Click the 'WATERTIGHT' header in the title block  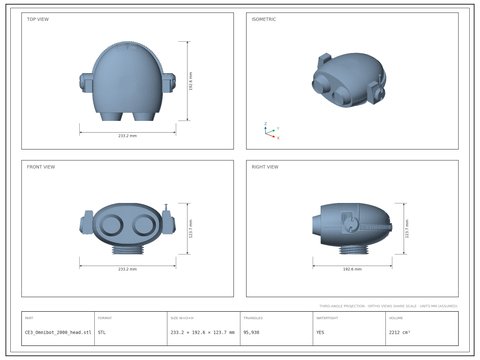pyautogui.click(x=327, y=318)
